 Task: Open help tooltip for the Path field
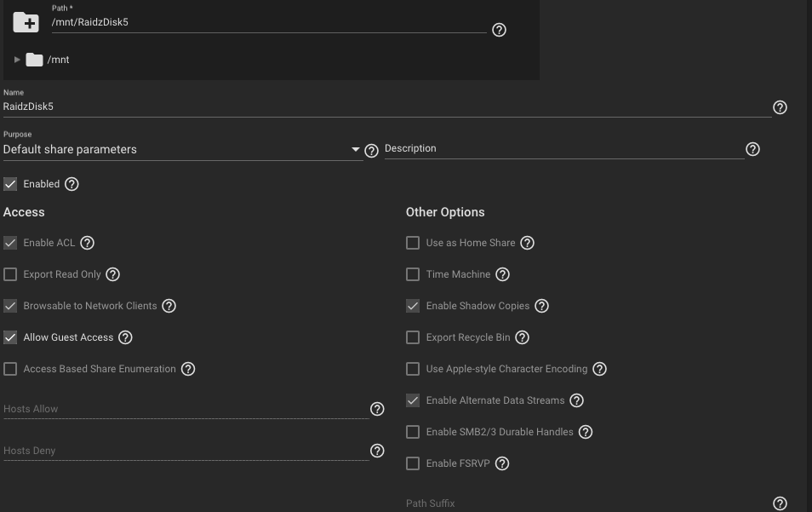499,30
